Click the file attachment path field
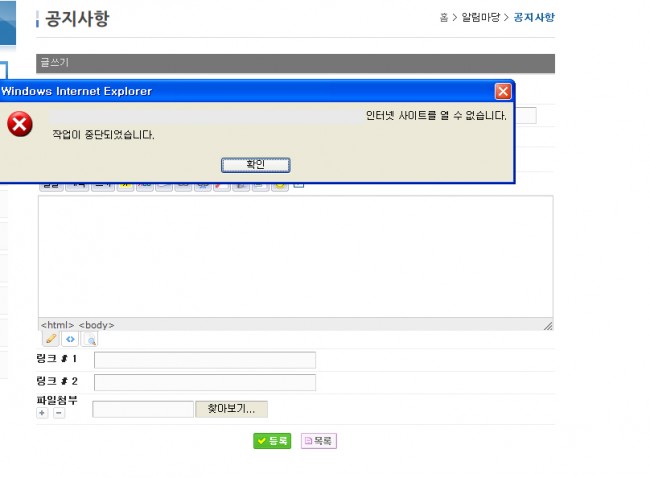 pyautogui.click(x=143, y=409)
